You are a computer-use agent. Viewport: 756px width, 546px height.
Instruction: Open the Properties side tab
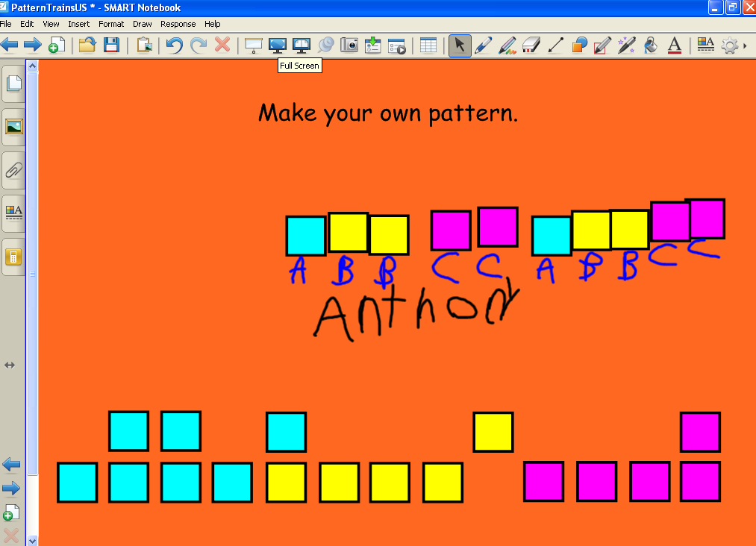tap(13, 213)
